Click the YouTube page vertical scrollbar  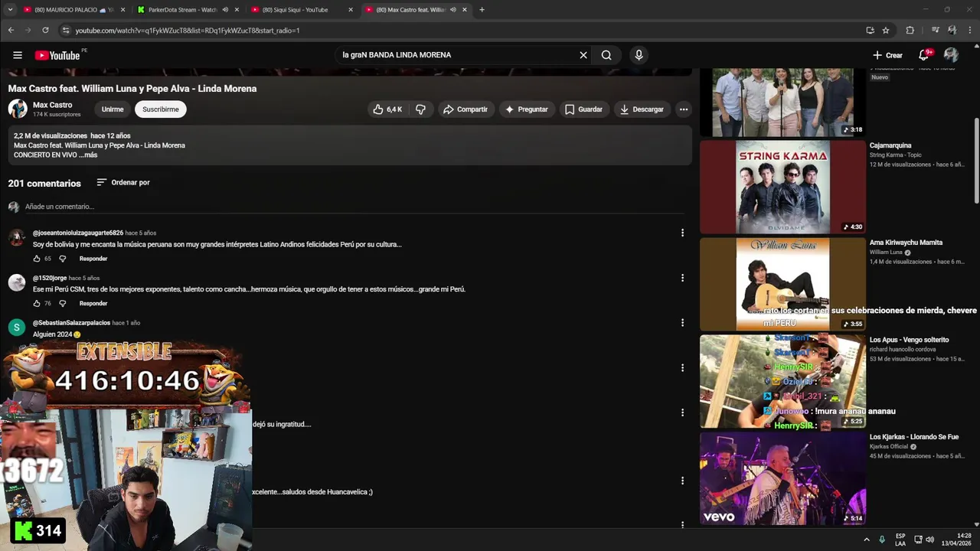[975, 161]
